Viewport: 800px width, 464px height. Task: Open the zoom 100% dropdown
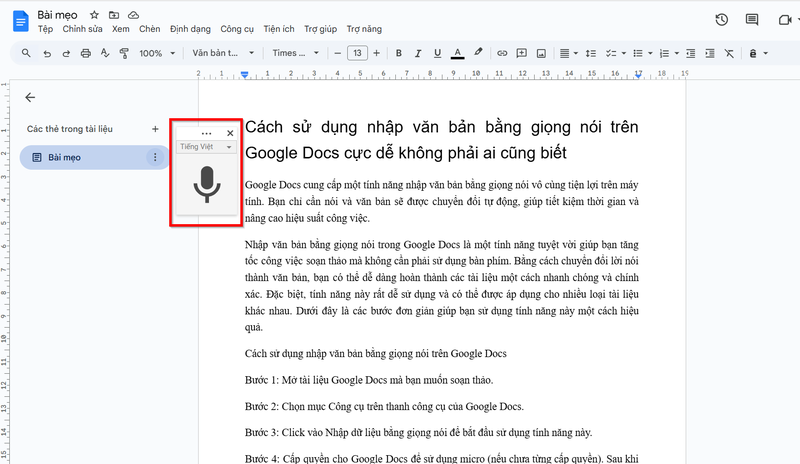click(x=157, y=53)
